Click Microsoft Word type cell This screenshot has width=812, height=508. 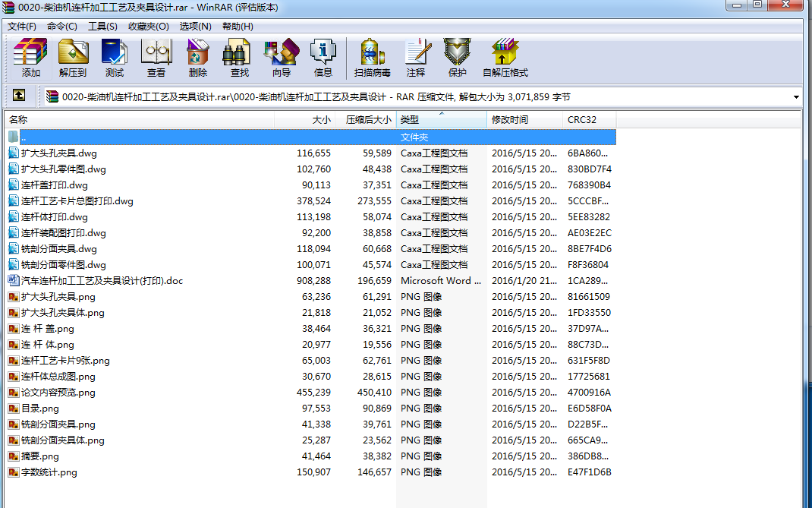click(441, 281)
